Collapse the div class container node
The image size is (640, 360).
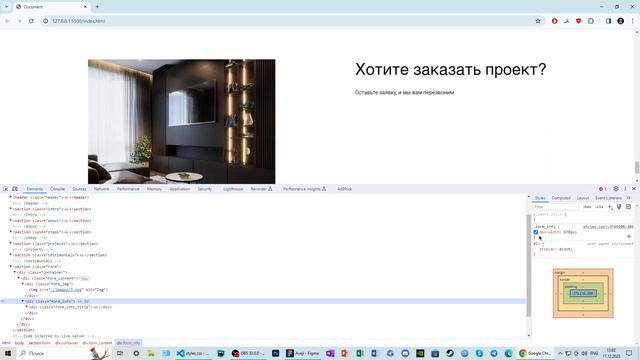(x=15, y=272)
